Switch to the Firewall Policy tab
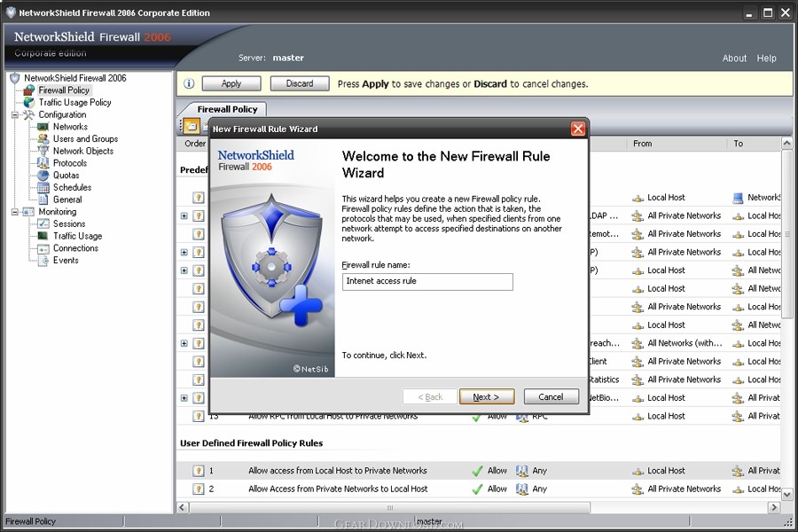The height and width of the screenshot is (532, 798). click(227, 109)
